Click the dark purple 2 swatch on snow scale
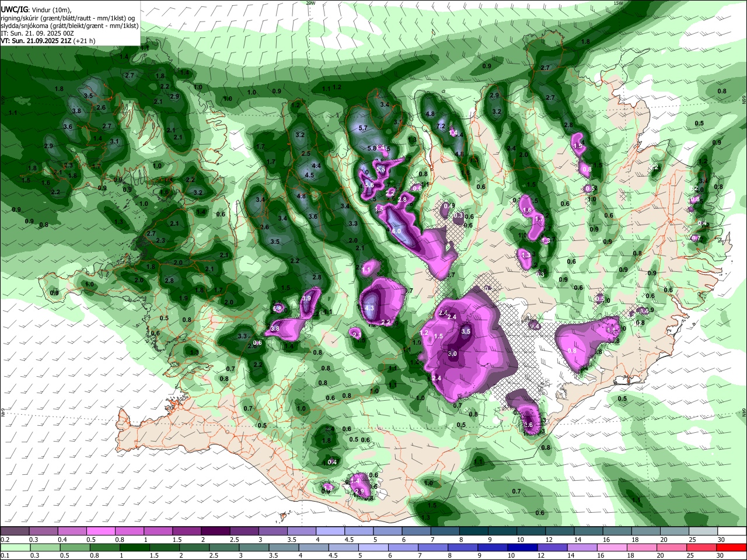Viewport: 747px width, 560px height. click(215, 531)
